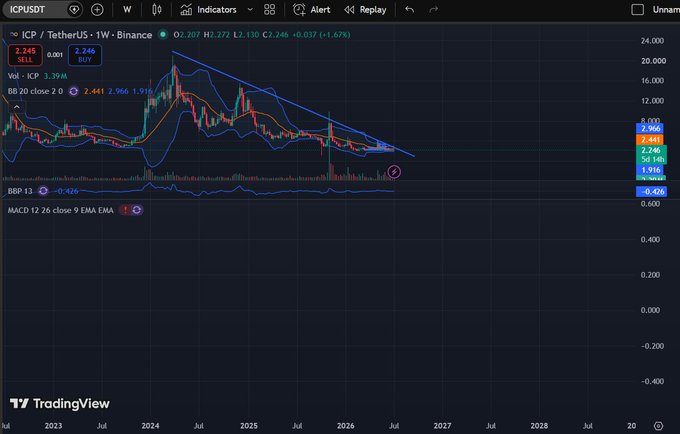
Task: Select the BB 20 close 2 0 legend
Action: coord(35,91)
